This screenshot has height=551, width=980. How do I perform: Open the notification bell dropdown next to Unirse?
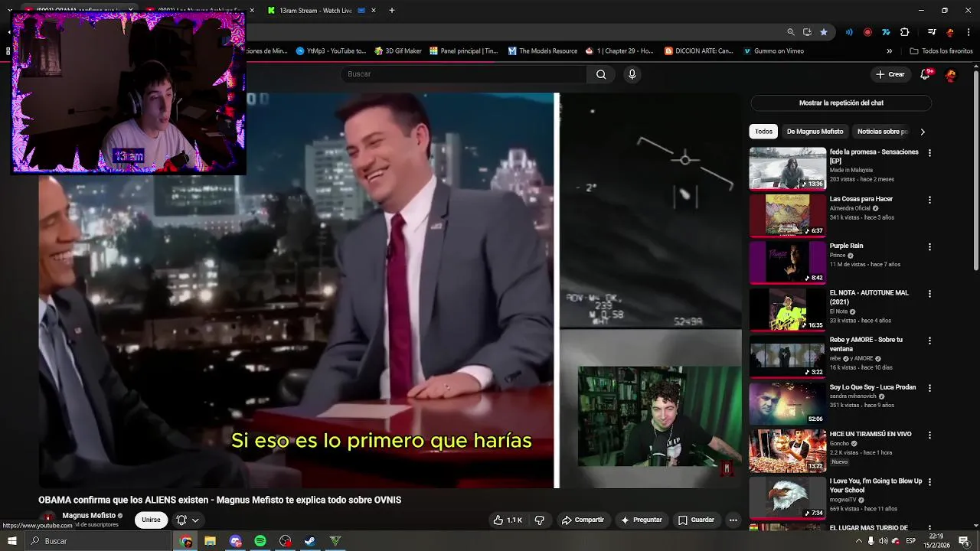(188, 520)
